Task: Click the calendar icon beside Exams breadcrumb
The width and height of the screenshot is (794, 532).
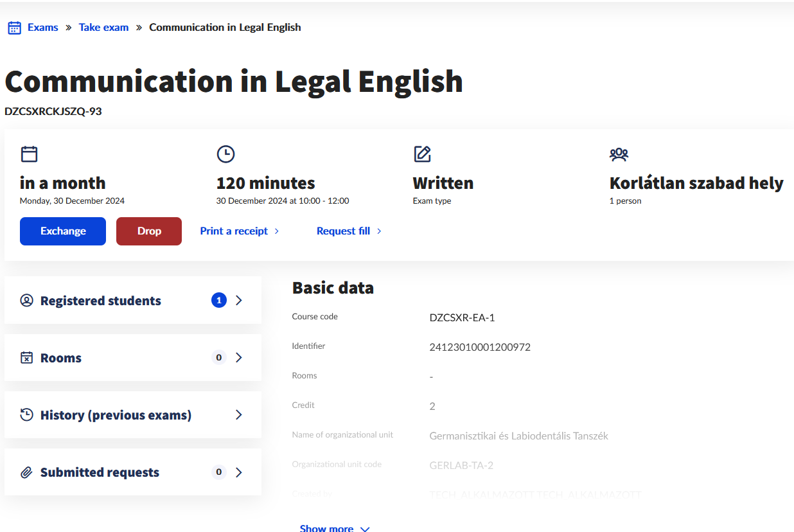Action: pyautogui.click(x=14, y=28)
